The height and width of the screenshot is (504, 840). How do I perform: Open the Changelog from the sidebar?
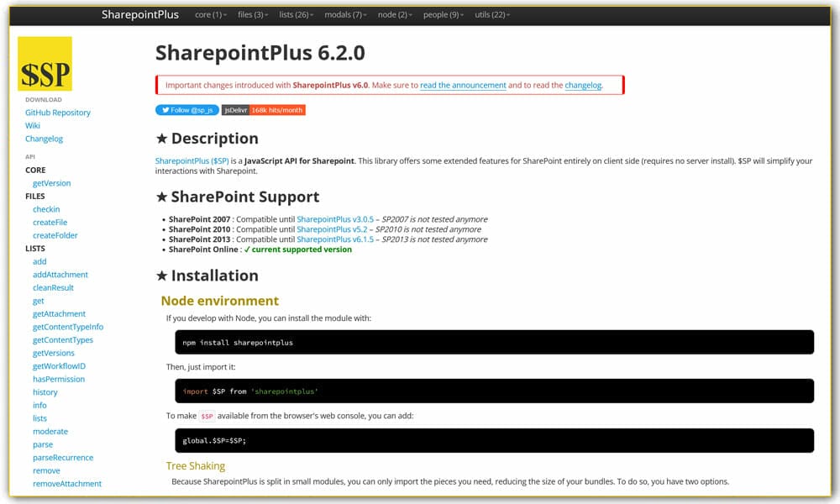coord(44,138)
